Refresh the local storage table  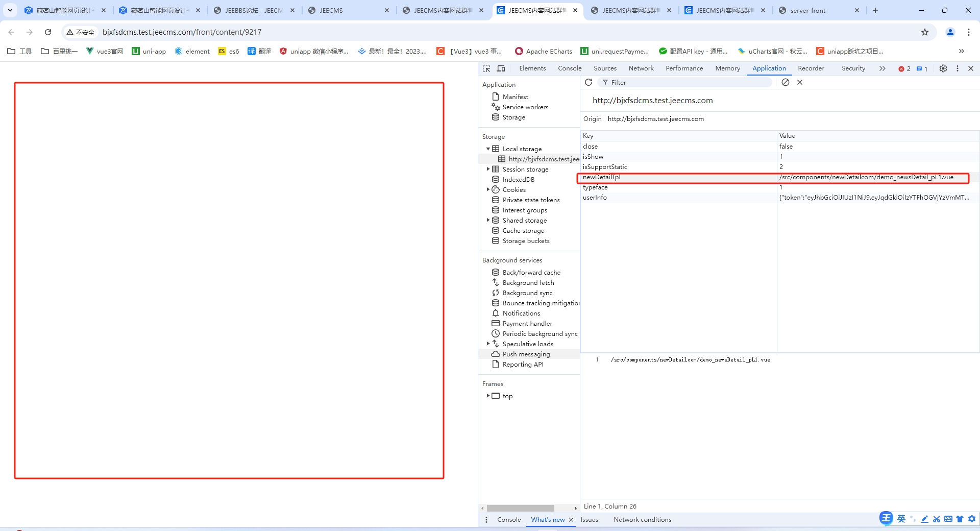589,82
